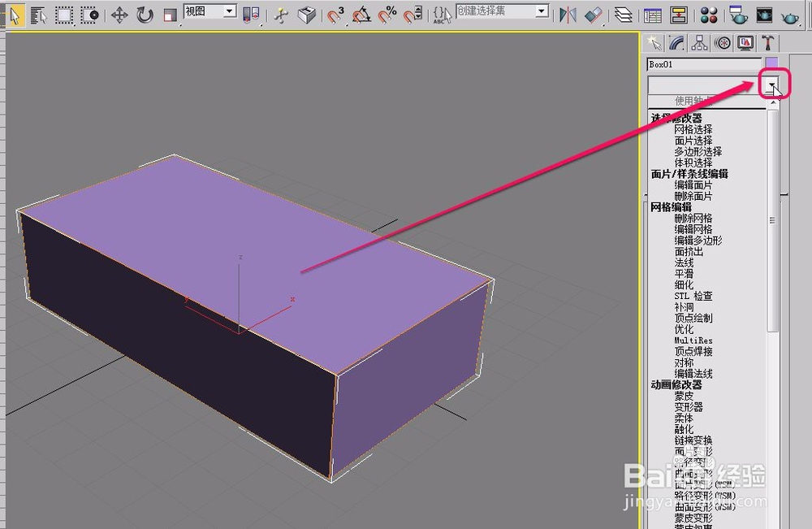Toggle the 3D Snaps magnet

pos(335,15)
